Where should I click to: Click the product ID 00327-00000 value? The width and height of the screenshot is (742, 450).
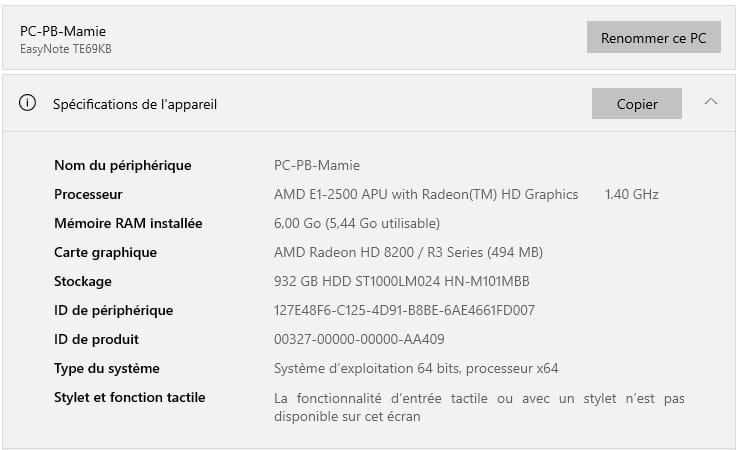point(359,339)
